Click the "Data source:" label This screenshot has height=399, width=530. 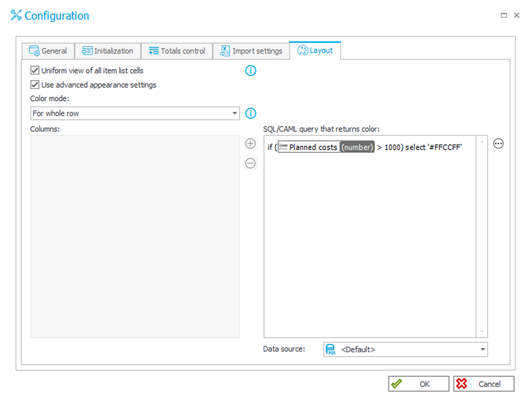284,349
